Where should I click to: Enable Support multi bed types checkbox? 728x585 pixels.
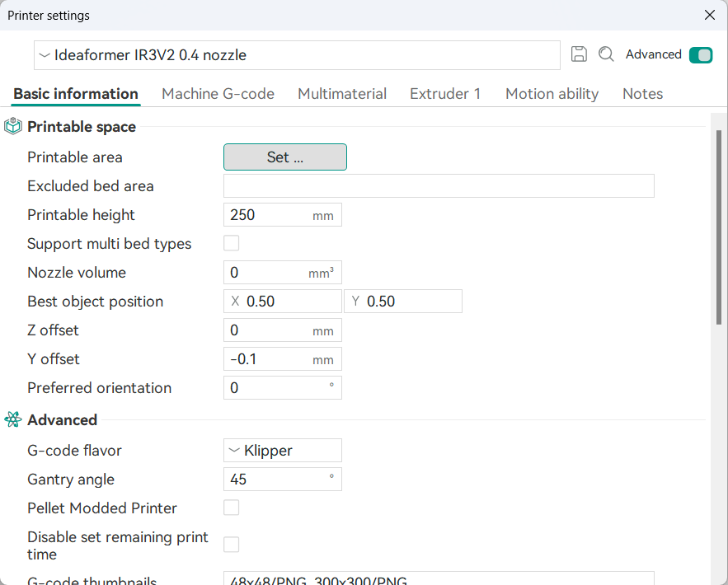(x=231, y=243)
